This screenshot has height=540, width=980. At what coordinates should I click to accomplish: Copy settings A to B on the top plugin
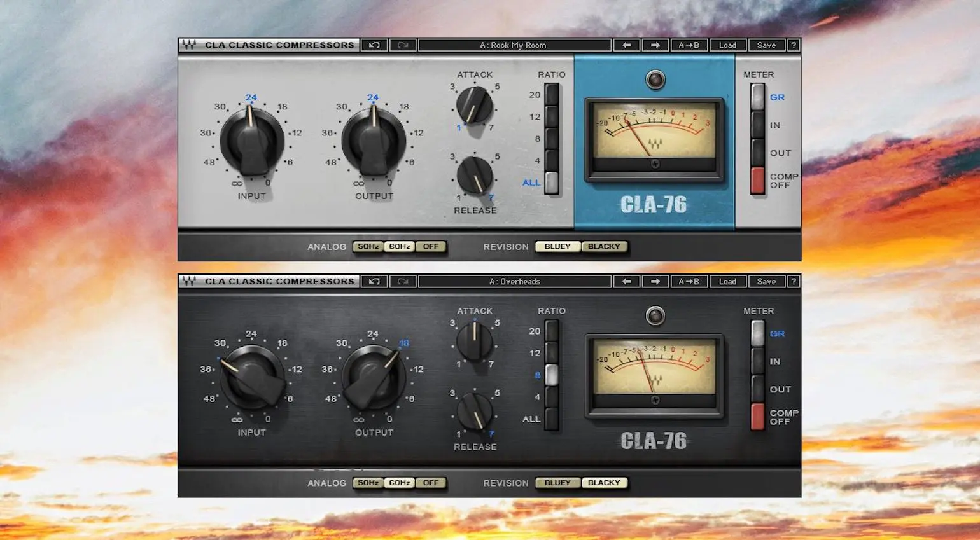point(689,45)
